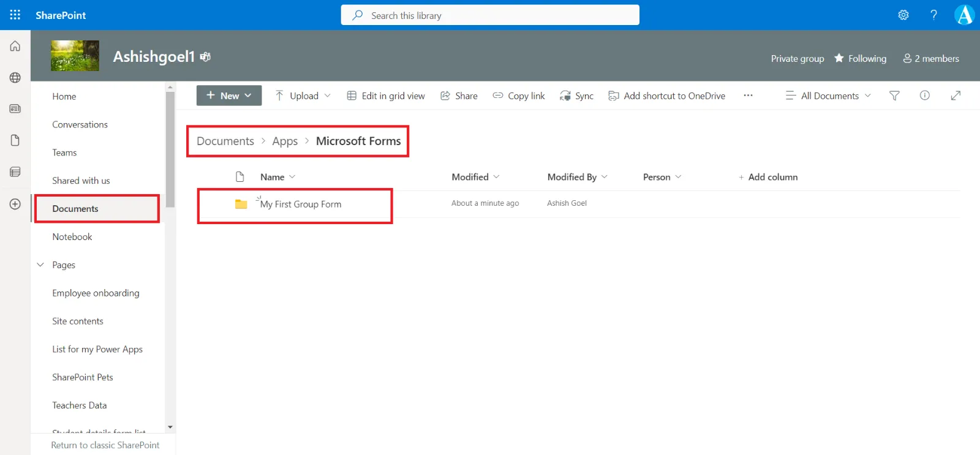980x455 pixels.
Task: Open Notebook in left navigation
Action: point(72,237)
